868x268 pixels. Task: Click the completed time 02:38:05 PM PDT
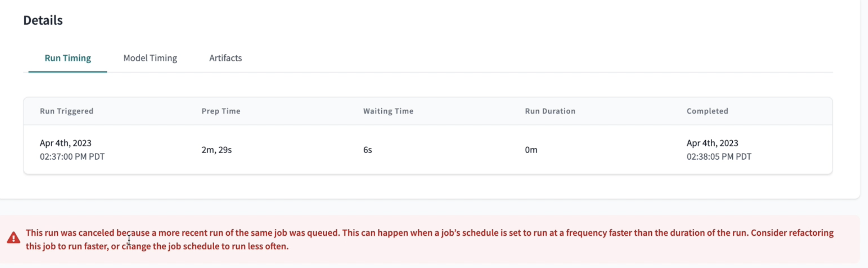tap(719, 156)
